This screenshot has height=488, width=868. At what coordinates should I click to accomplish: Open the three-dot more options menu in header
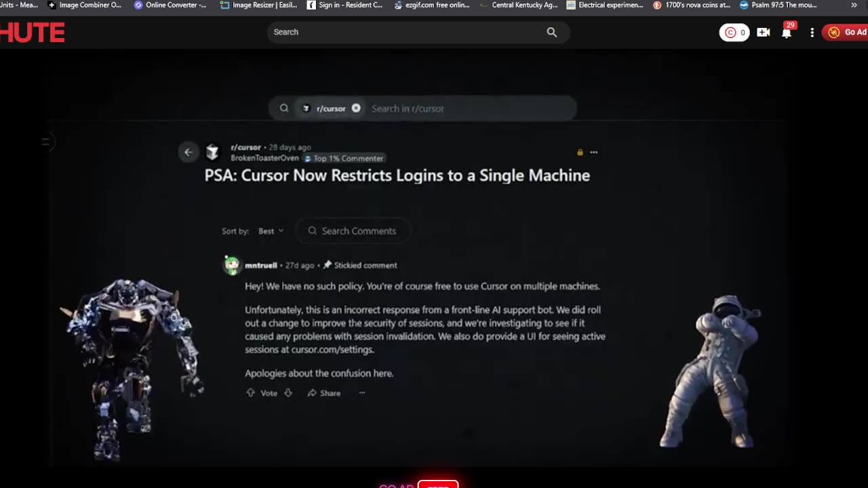tap(812, 32)
